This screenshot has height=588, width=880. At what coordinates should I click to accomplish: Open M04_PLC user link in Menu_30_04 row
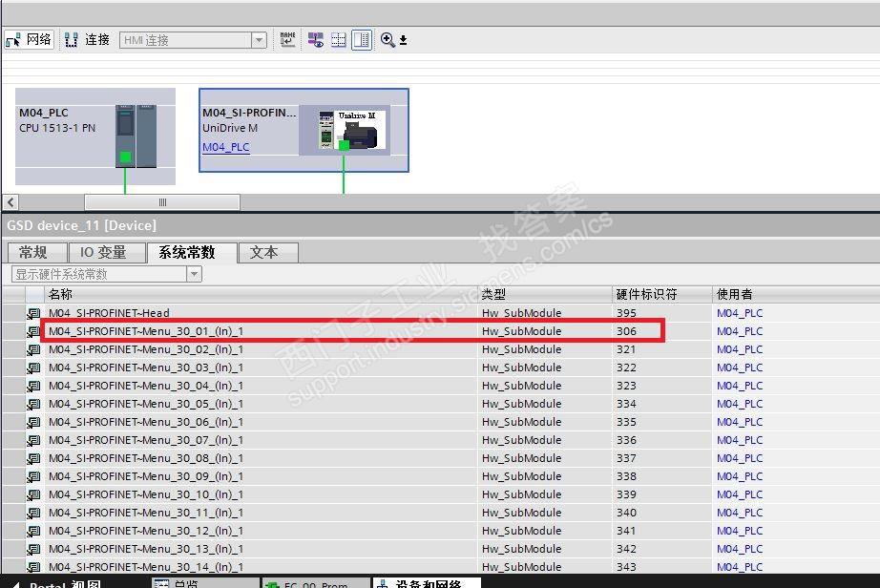click(x=740, y=386)
